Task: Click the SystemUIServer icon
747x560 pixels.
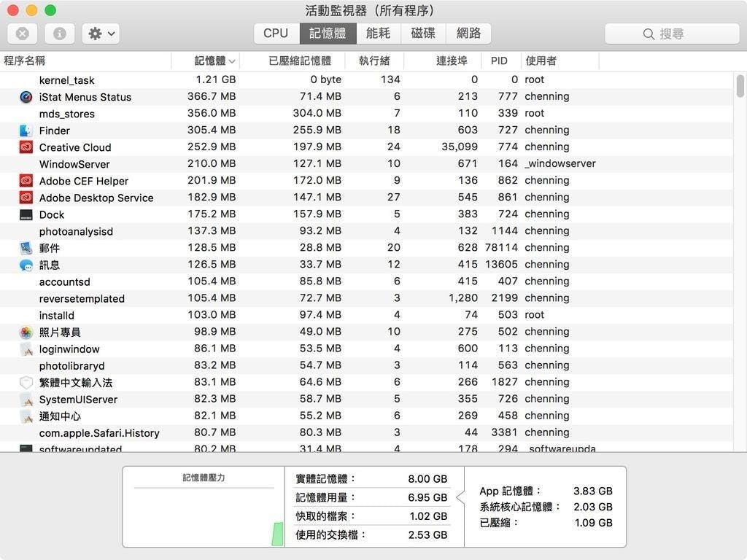Action: click(x=26, y=400)
